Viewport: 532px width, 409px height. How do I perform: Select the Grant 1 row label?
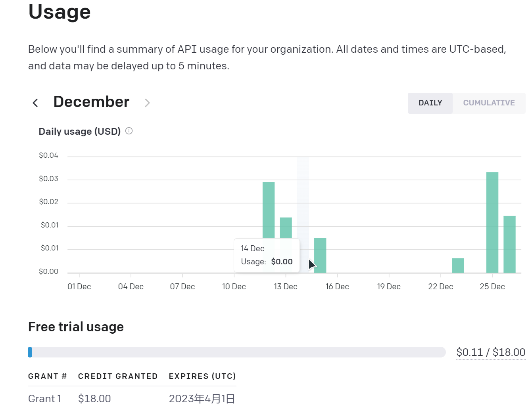(x=45, y=399)
